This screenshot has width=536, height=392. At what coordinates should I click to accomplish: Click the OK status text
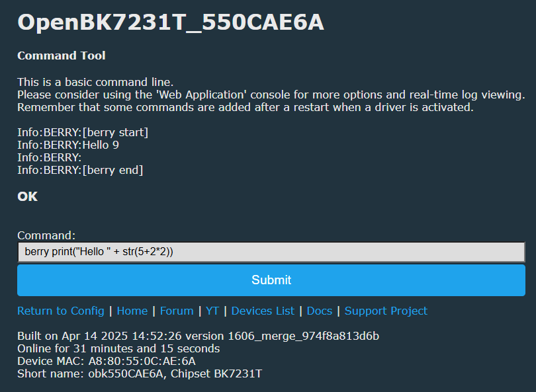pos(28,196)
